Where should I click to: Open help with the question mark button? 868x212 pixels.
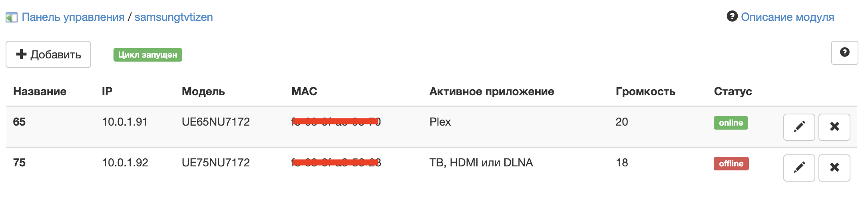click(x=844, y=52)
